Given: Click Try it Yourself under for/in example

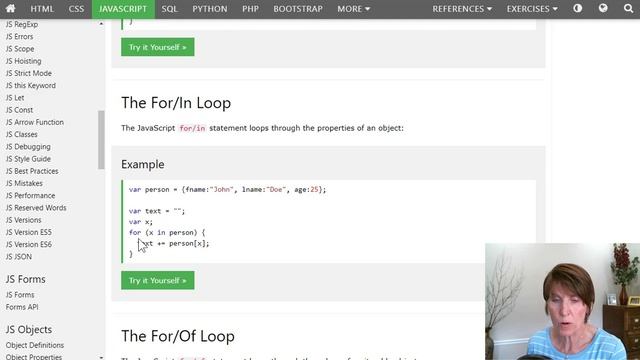Looking at the screenshot, I should tap(158, 280).
